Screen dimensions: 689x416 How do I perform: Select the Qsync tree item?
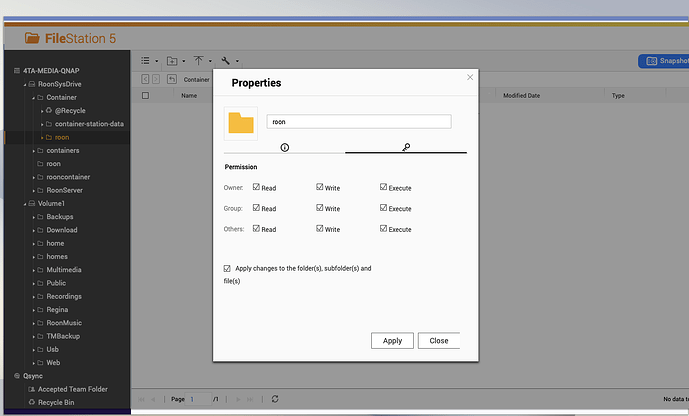[x=33, y=376]
